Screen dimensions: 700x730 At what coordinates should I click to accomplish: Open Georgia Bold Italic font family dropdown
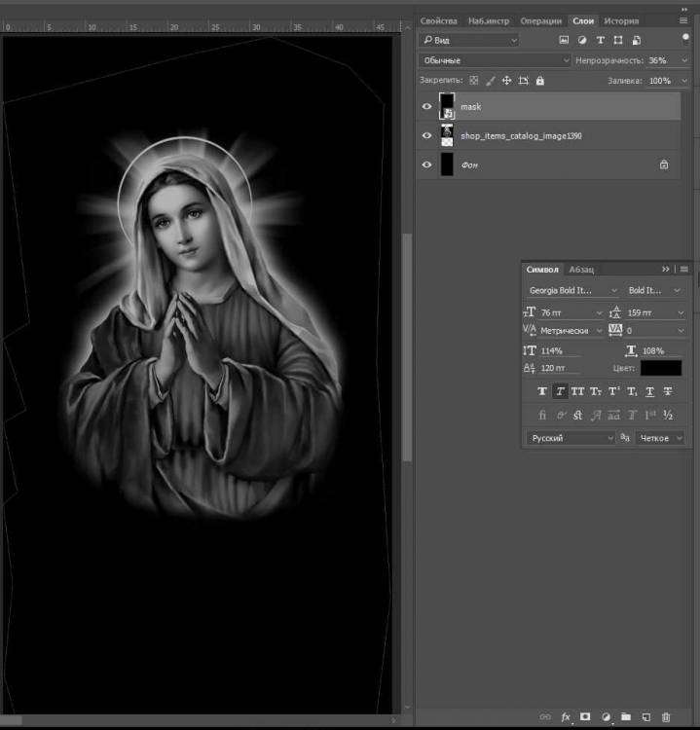[571, 290]
